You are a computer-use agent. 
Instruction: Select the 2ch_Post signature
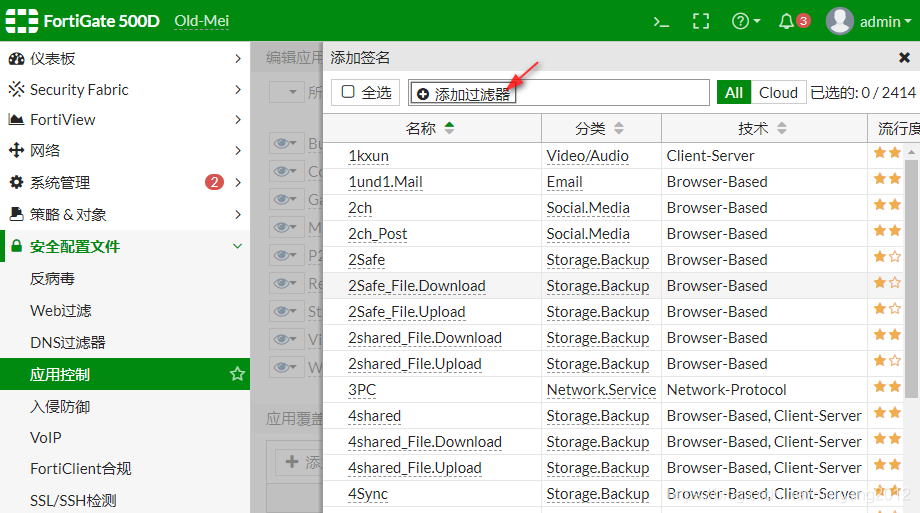coord(377,234)
